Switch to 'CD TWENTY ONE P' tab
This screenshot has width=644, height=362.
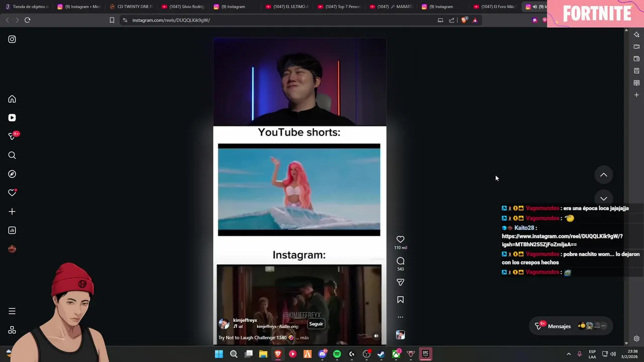pos(131,7)
